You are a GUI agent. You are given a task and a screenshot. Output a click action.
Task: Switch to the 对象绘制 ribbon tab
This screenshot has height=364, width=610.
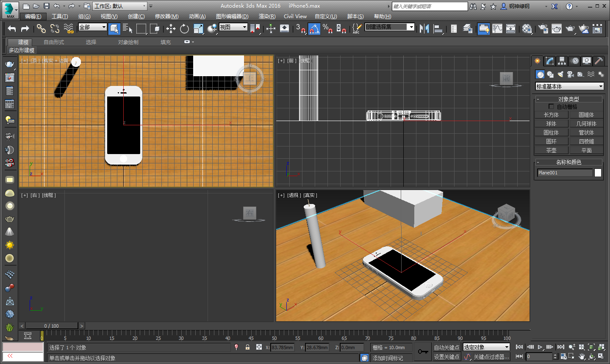tap(128, 42)
